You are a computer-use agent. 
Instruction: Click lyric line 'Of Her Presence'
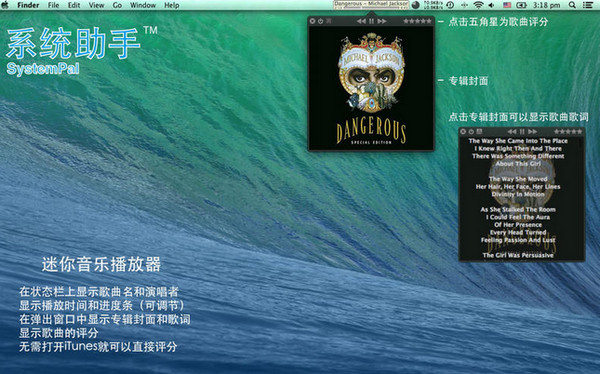pyautogui.click(x=518, y=225)
